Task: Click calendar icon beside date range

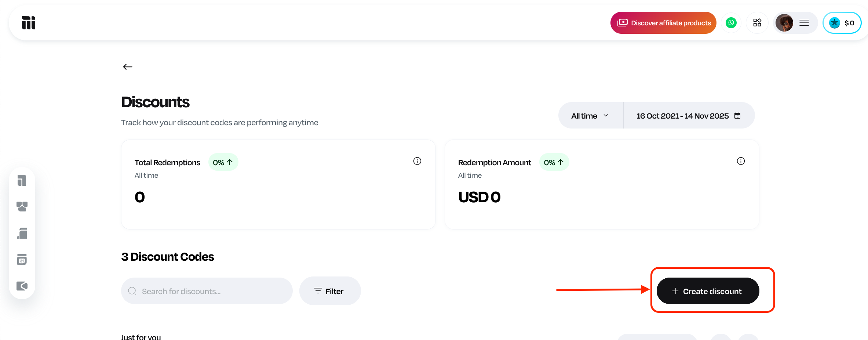Action: tap(737, 116)
